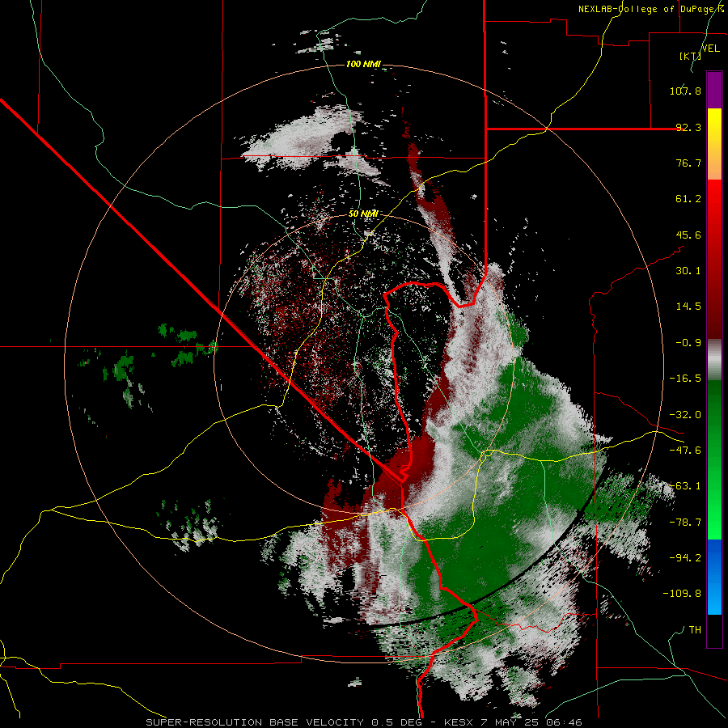The height and width of the screenshot is (728, 728).
Task: Select the 45.6 legend value
Action: coord(688,235)
